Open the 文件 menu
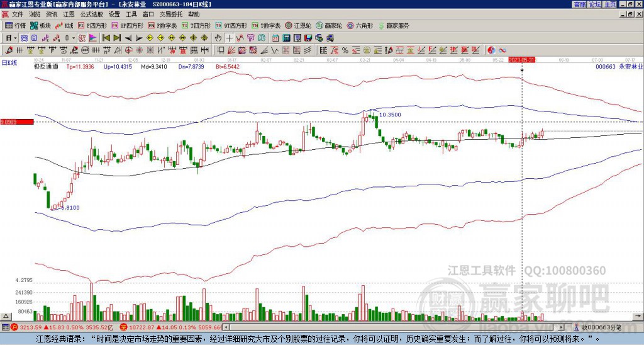Screen dimensions: 644x345 pyautogui.click(x=18, y=14)
